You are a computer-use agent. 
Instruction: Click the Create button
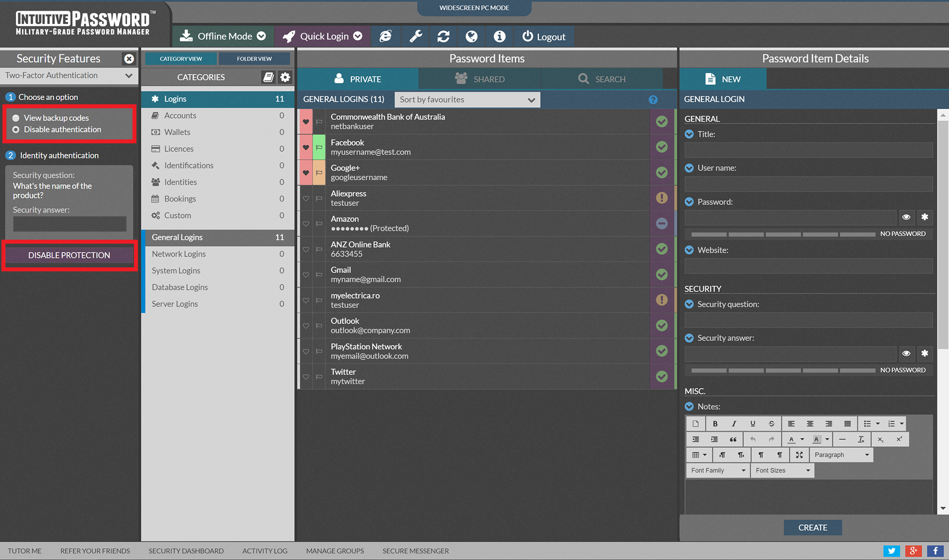813,527
